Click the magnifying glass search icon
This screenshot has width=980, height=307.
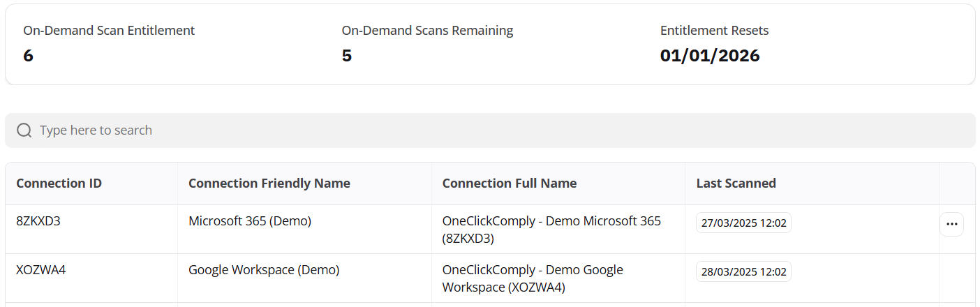24,130
